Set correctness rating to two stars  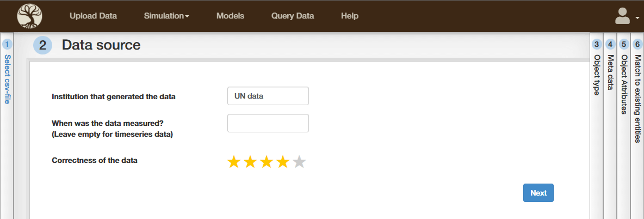(x=250, y=162)
